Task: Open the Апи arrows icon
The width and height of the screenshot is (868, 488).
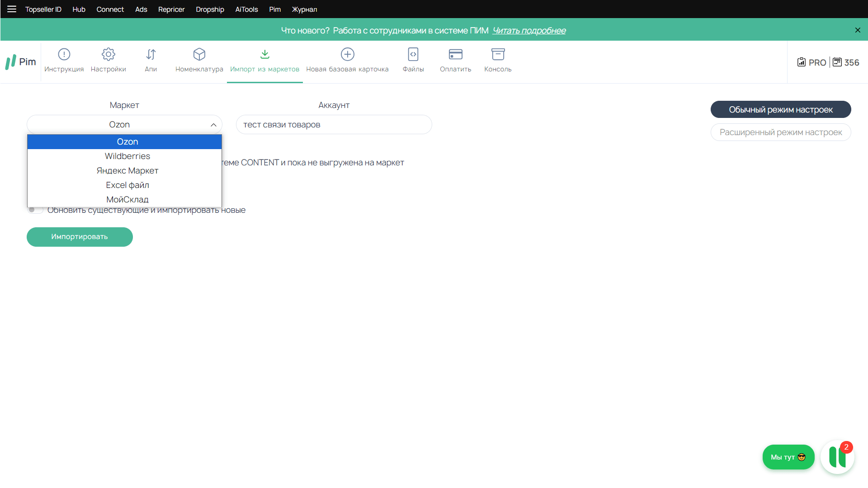Action: point(151,54)
